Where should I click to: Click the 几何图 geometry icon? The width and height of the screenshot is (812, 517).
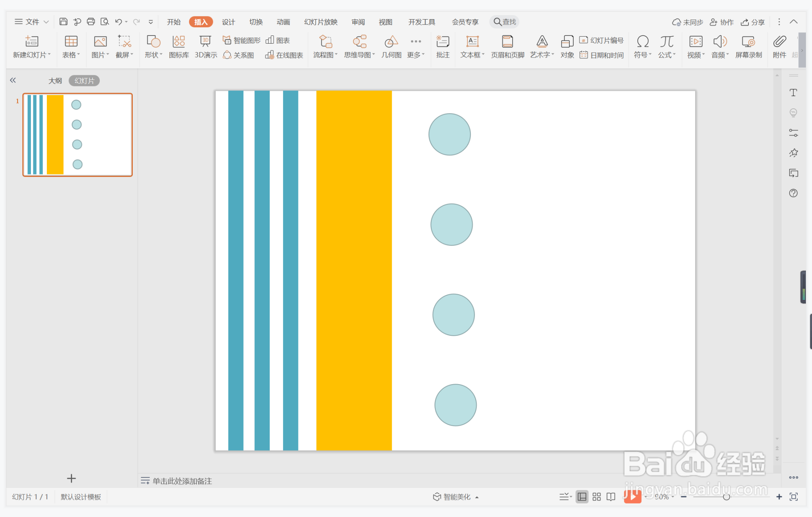pyautogui.click(x=391, y=47)
